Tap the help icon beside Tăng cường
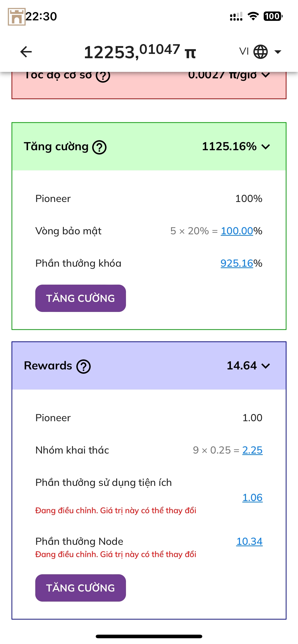Image resolution: width=298 pixels, height=644 pixels. click(x=99, y=147)
